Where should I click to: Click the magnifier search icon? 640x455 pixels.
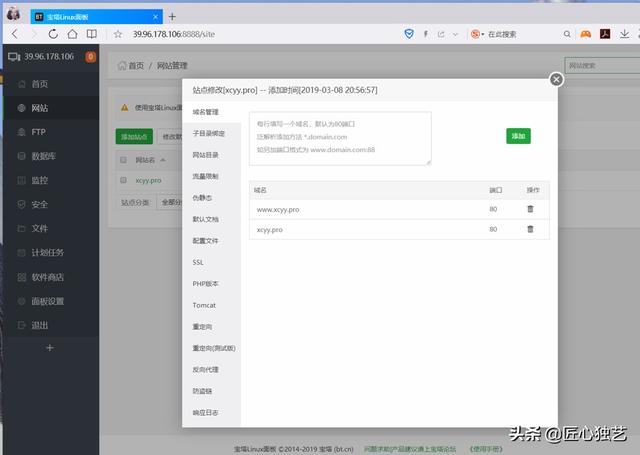pos(567,34)
